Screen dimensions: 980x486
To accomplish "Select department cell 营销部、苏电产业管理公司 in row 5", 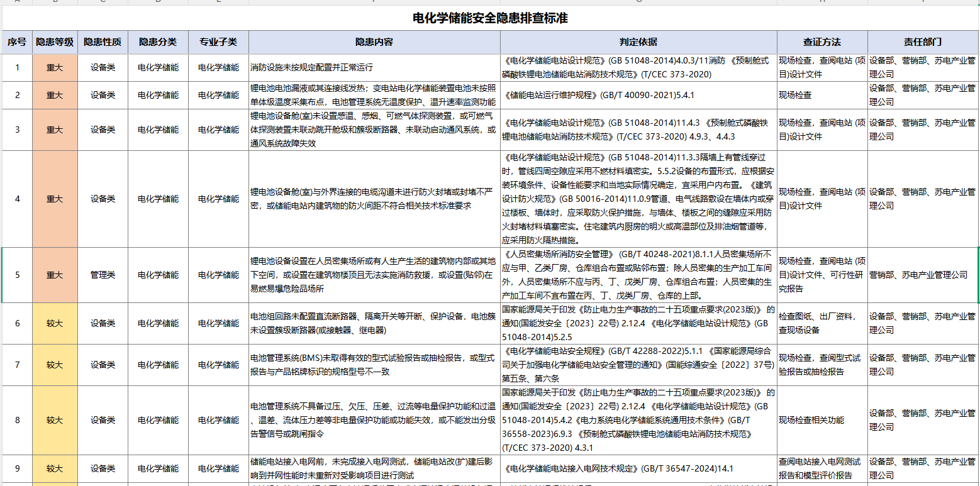I will click(x=923, y=275).
